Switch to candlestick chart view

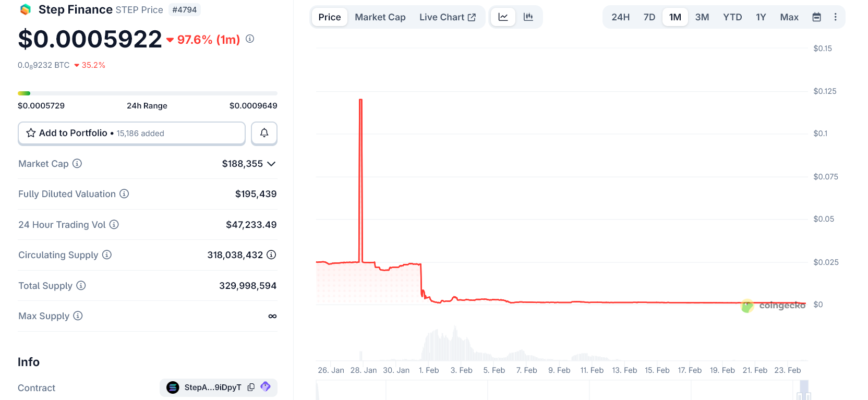(528, 17)
